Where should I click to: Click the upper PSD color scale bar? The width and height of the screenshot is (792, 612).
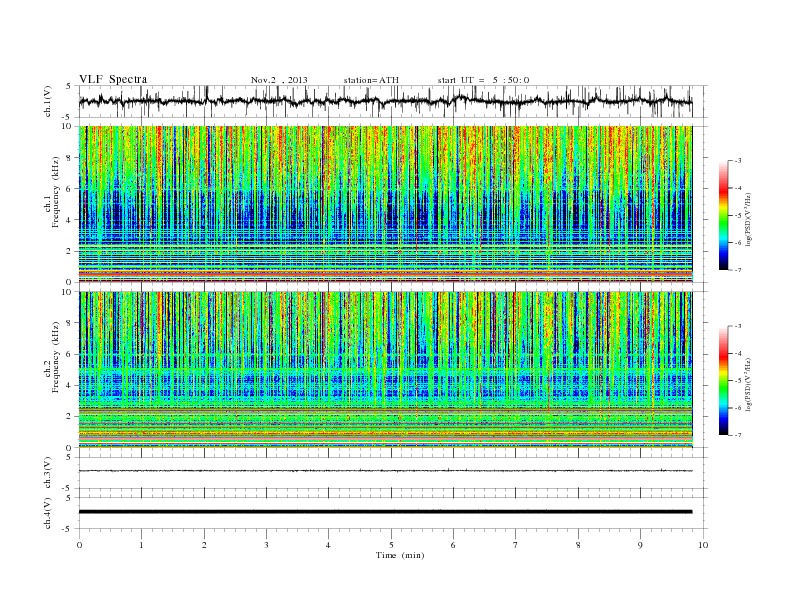pos(723,215)
